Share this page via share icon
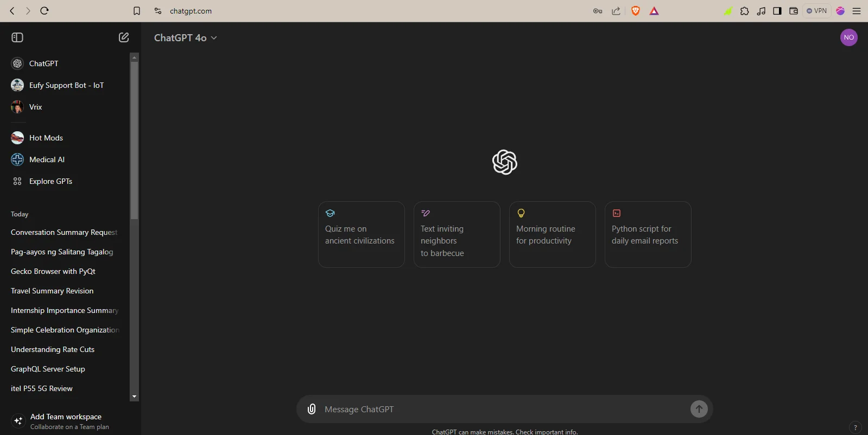This screenshot has width=868, height=435. tap(616, 11)
